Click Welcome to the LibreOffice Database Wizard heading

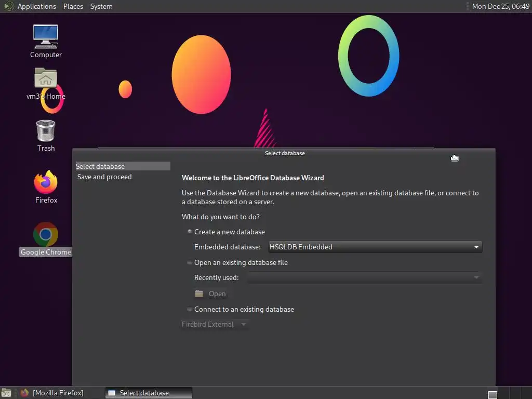point(253,178)
